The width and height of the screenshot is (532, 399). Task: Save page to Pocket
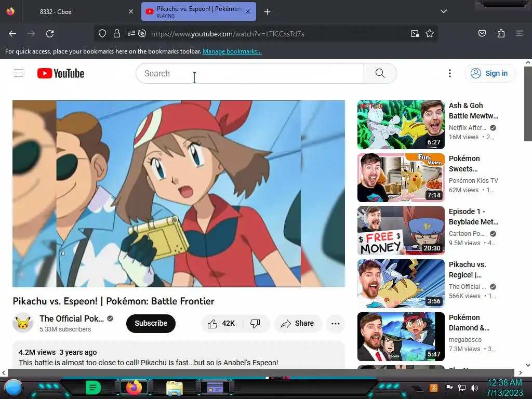click(482, 34)
